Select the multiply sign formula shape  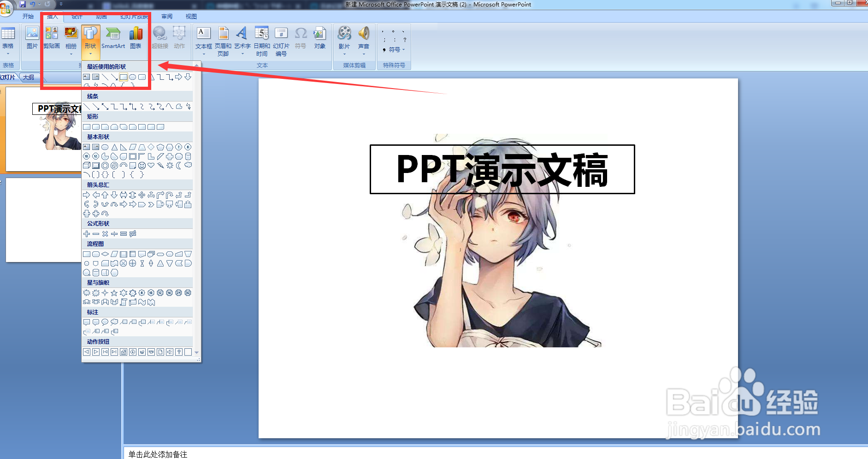click(x=105, y=234)
